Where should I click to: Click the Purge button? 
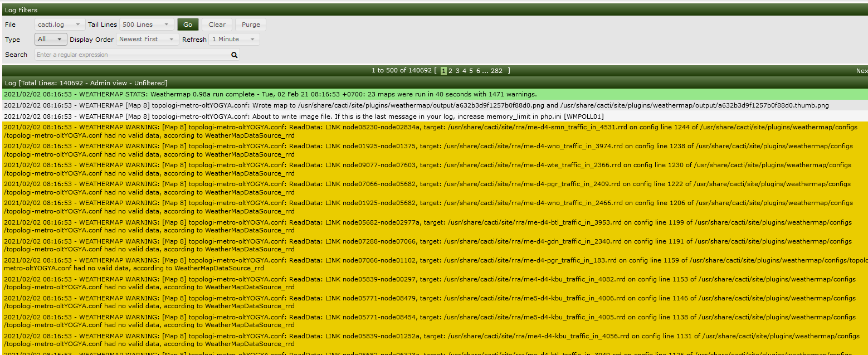click(x=250, y=24)
